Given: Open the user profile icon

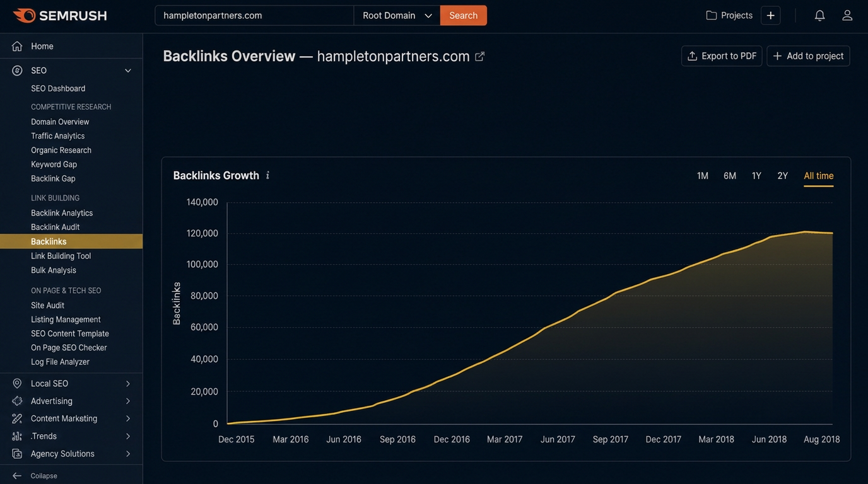Looking at the screenshot, I should pyautogui.click(x=847, y=16).
